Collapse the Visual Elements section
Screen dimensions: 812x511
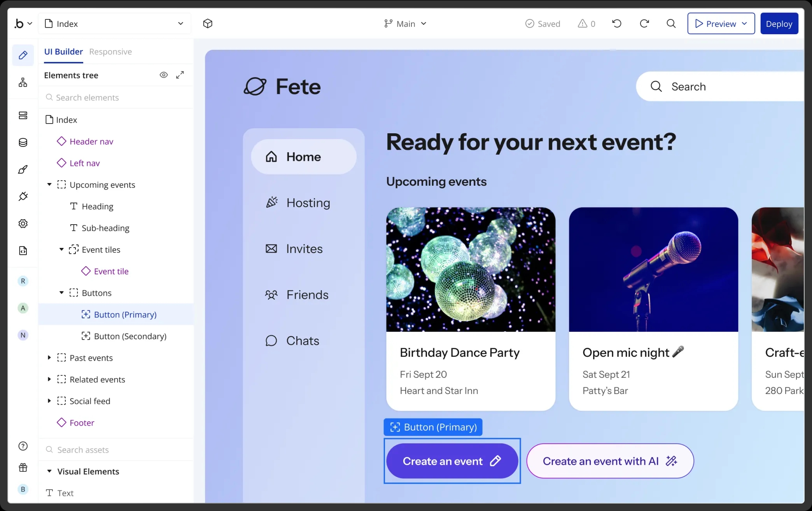[49, 471]
